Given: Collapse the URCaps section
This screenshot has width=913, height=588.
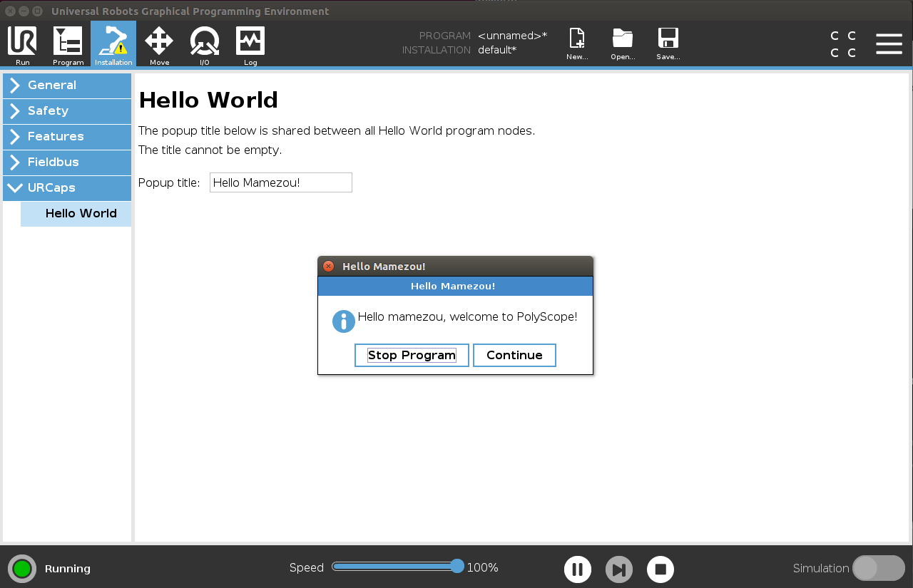Looking at the screenshot, I should (67, 188).
